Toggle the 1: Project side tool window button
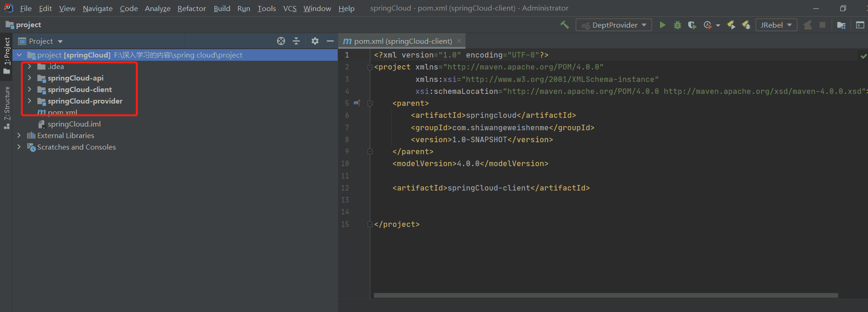The height and width of the screenshot is (312, 868). click(x=6, y=55)
